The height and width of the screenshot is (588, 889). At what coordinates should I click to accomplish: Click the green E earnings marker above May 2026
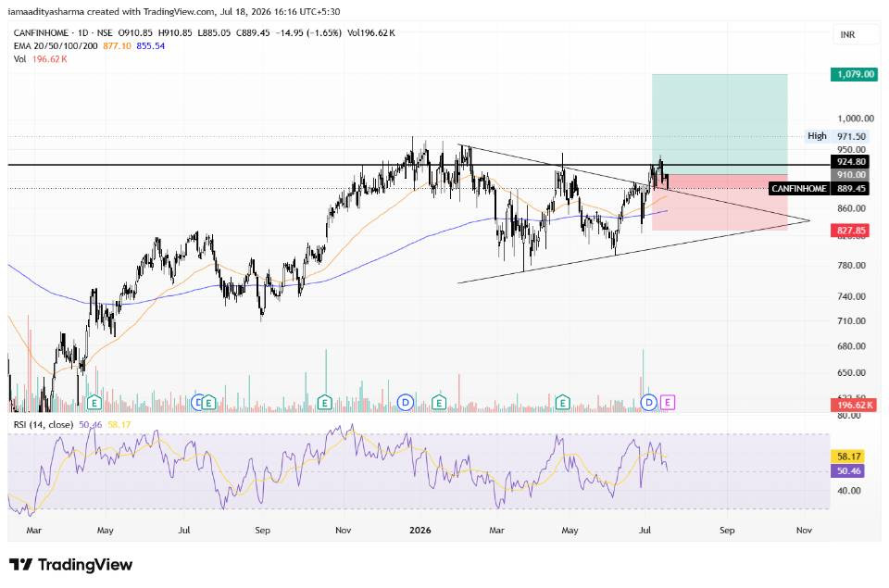(x=562, y=403)
